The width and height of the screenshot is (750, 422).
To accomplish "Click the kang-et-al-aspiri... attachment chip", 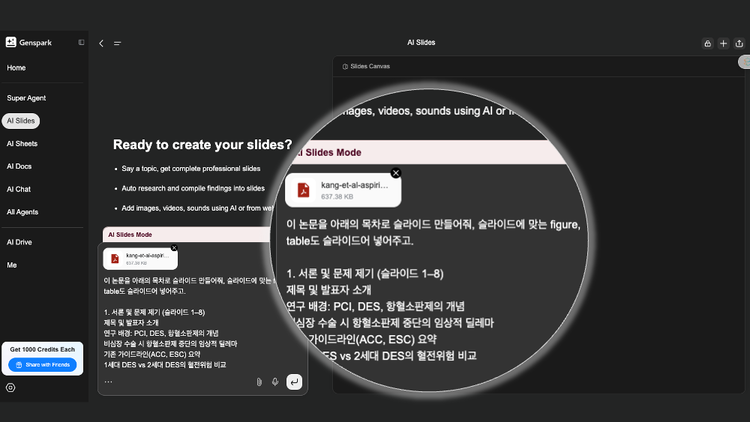I will tap(140, 259).
